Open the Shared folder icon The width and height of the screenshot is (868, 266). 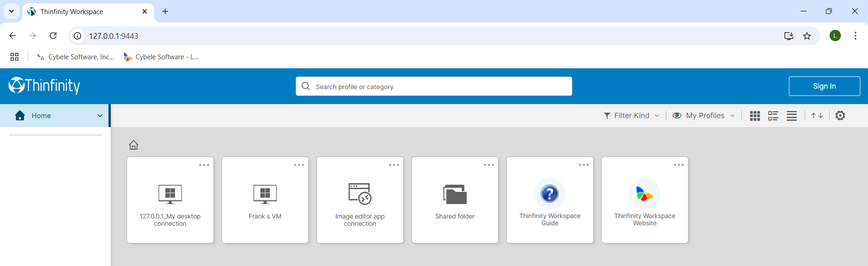pyautogui.click(x=455, y=194)
